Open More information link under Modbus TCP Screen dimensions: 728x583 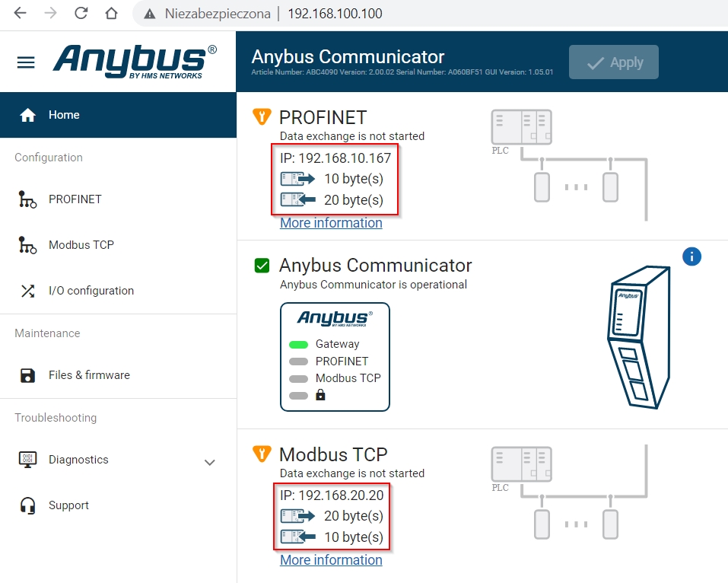331,560
